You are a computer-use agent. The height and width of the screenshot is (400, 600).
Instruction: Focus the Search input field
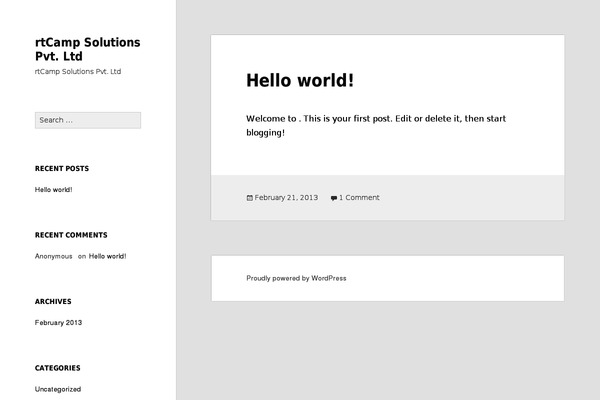tap(87, 120)
